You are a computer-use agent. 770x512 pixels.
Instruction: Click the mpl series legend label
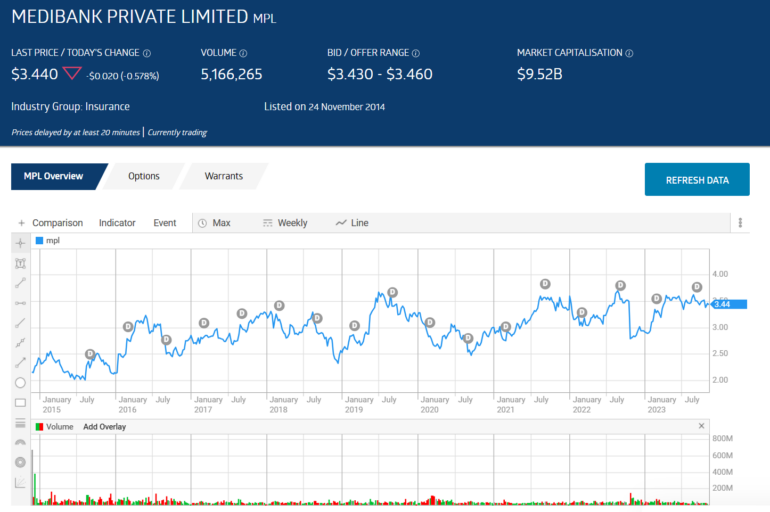53,241
